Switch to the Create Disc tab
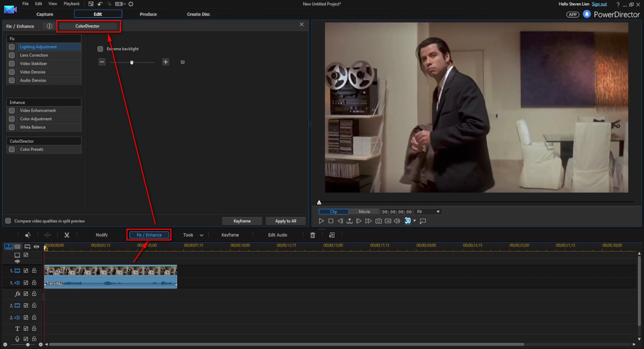This screenshot has height=349, width=644. [198, 14]
